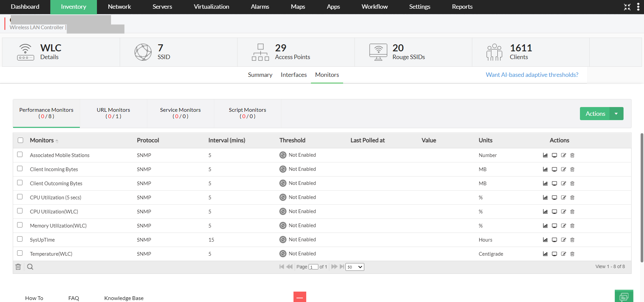Toggle the select-all Monitors header checkbox
The image size is (644, 302).
tap(21, 140)
